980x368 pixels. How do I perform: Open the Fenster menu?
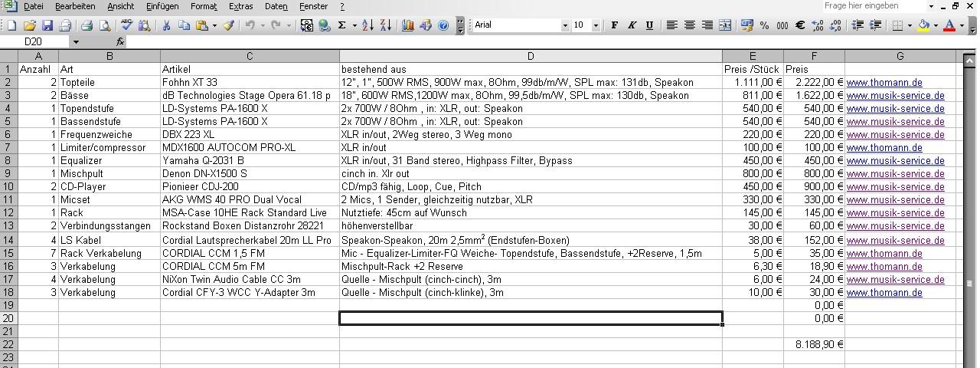[x=313, y=6]
